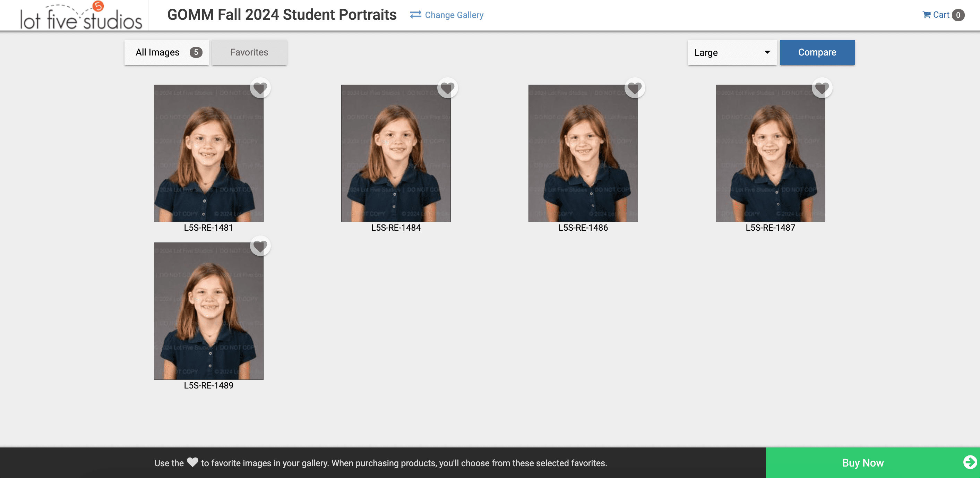
Task: Open portrait thumbnail L5S-RE-1481
Action: (208, 153)
